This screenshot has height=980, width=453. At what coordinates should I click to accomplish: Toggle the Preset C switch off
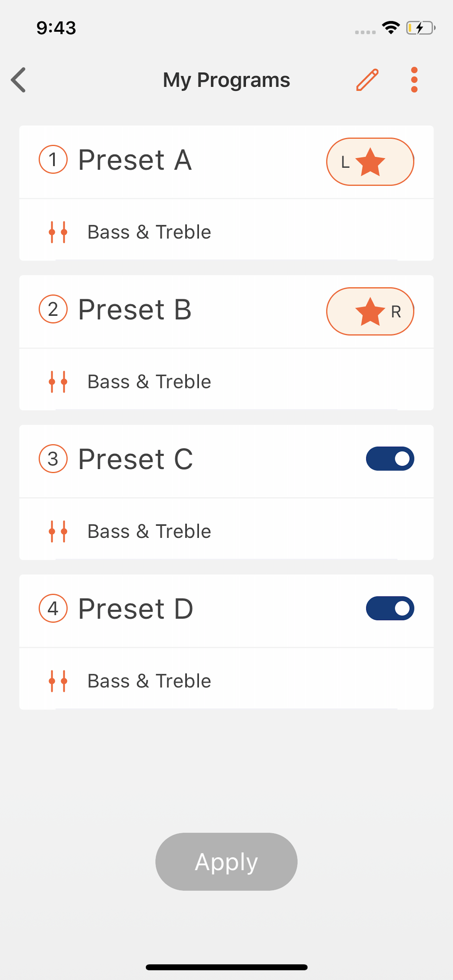[390, 459]
